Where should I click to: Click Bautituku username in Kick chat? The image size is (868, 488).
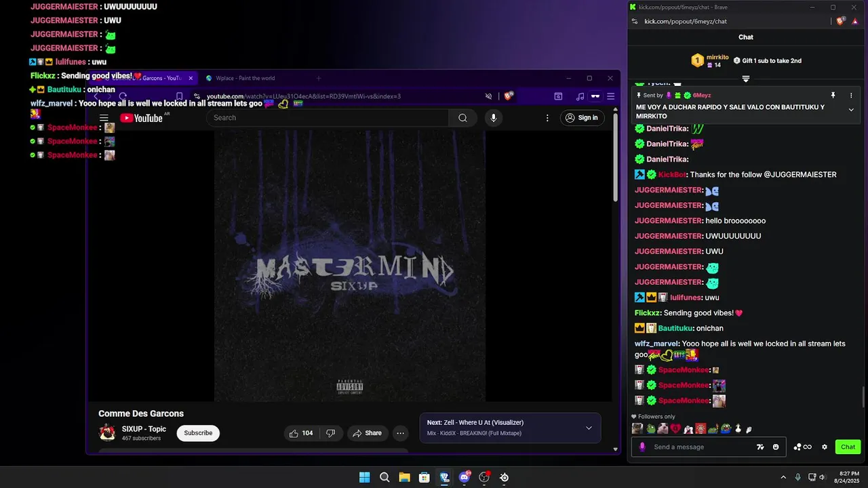point(675,328)
